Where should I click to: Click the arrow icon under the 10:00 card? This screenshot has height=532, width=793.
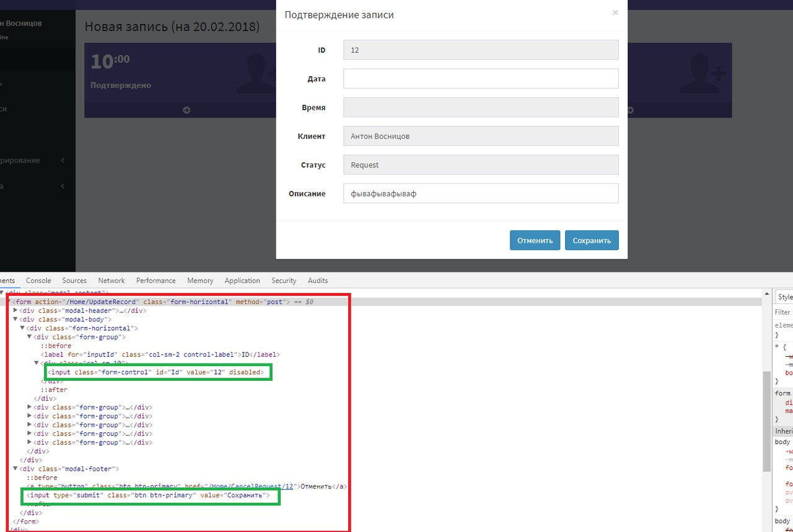[186, 110]
